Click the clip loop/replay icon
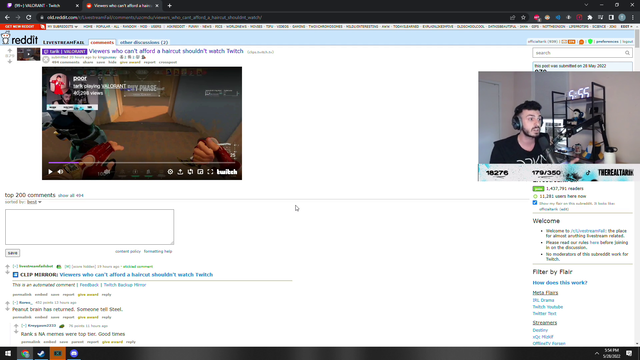 click(x=190, y=172)
